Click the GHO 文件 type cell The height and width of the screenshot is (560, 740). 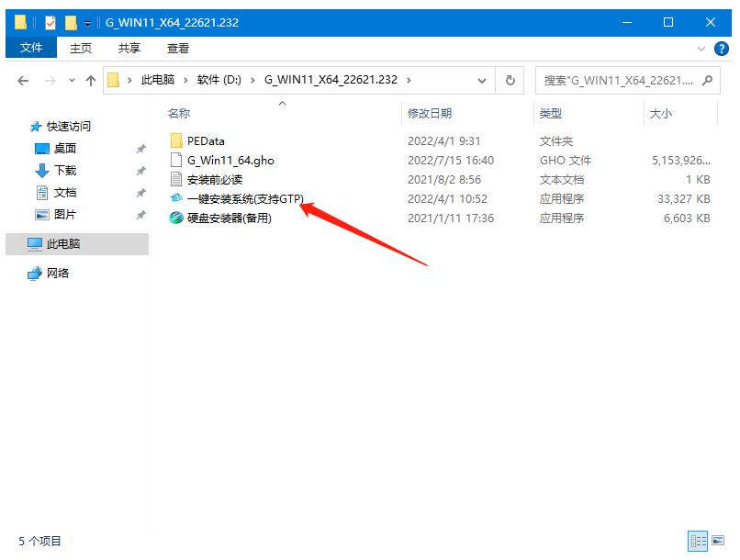[x=566, y=161]
